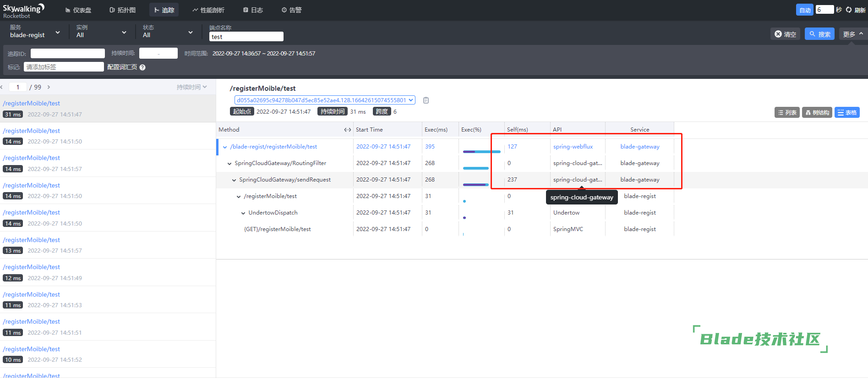Screen dimensions: 868x381
Task: Collapse the 更多 more options
Action: point(853,34)
